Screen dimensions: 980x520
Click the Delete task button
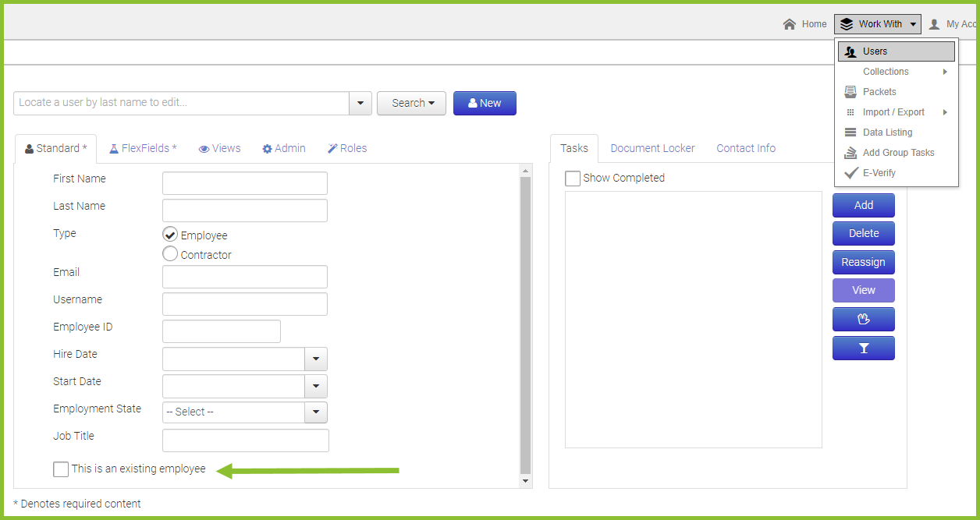(864, 233)
